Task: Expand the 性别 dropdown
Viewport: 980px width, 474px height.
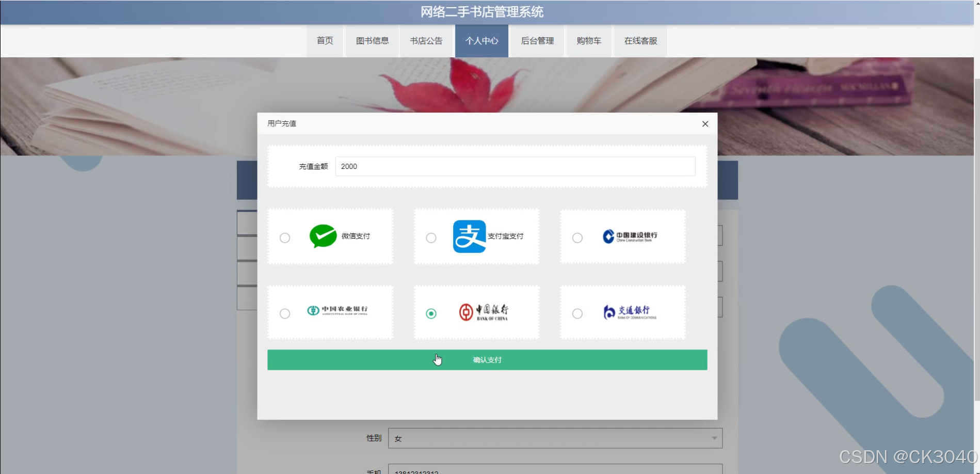Action: 555,438
